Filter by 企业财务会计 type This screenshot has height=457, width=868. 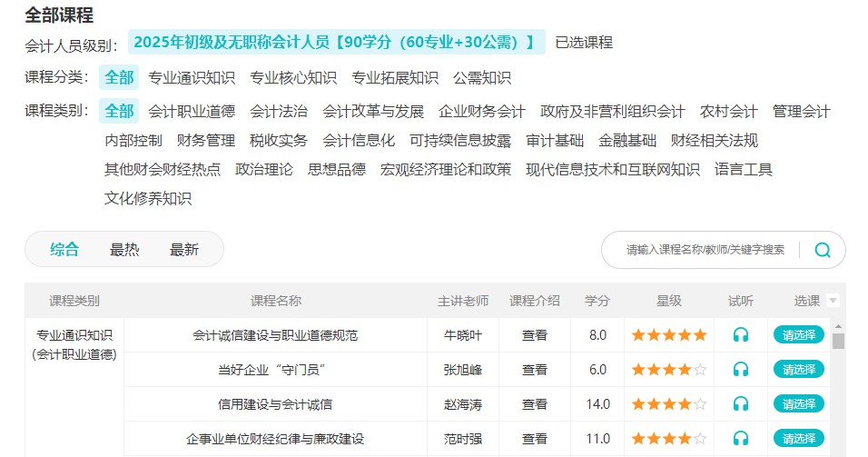pos(481,112)
